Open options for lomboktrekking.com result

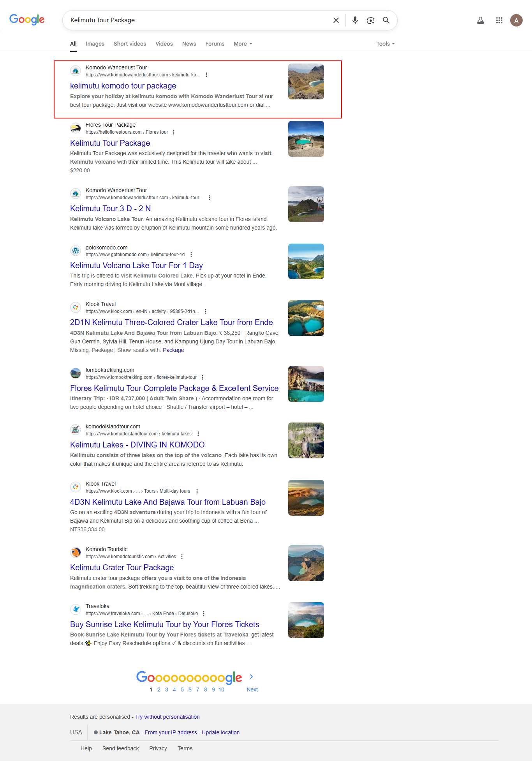click(x=203, y=377)
